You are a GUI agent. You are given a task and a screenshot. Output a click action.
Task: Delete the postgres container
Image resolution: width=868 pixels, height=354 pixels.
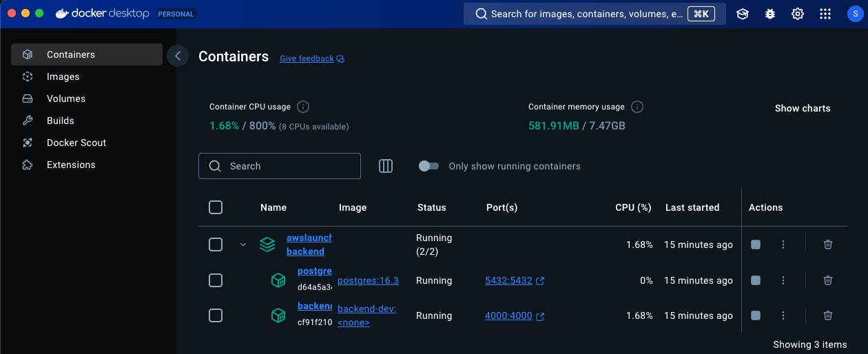pyautogui.click(x=828, y=280)
